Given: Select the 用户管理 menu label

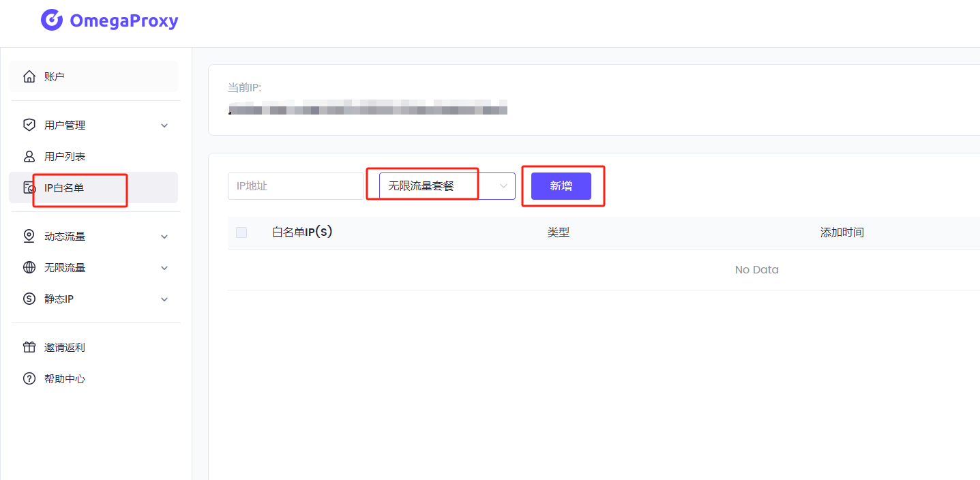Looking at the screenshot, I should (65, 125).
